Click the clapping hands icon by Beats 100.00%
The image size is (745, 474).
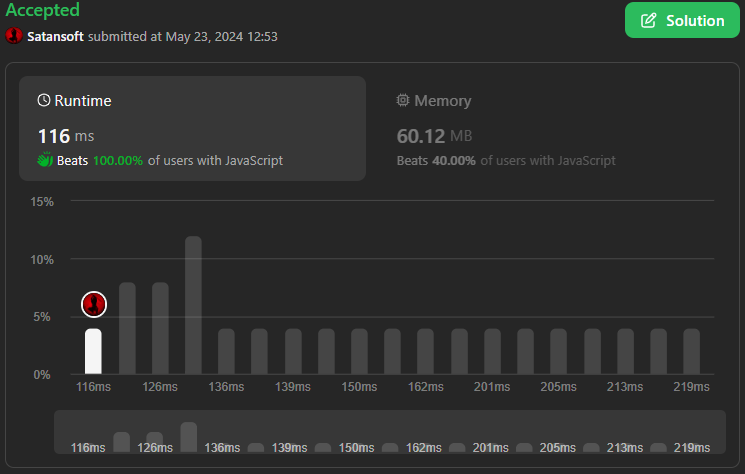pos(45,160)
